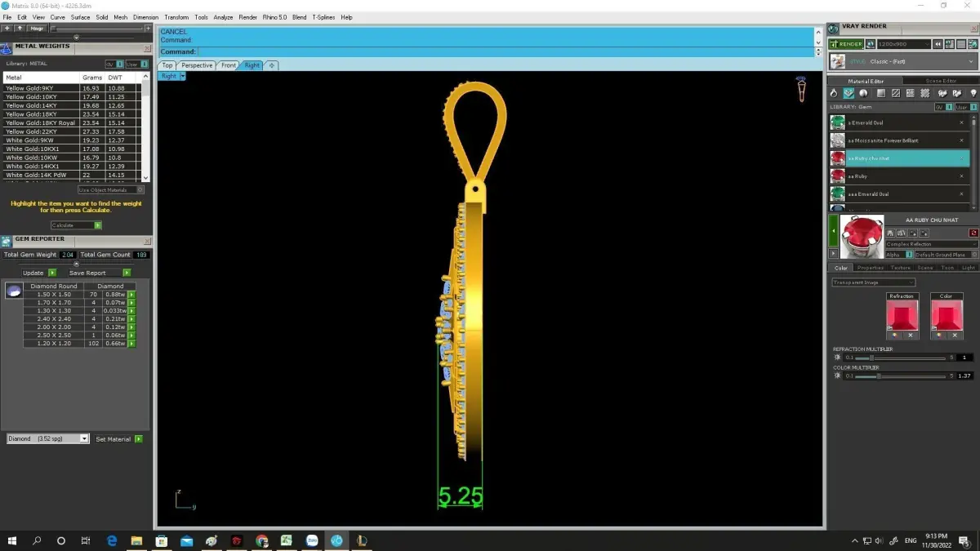Open the Render menu
This screenshot has width=980, height=551.
pos(247,17)
